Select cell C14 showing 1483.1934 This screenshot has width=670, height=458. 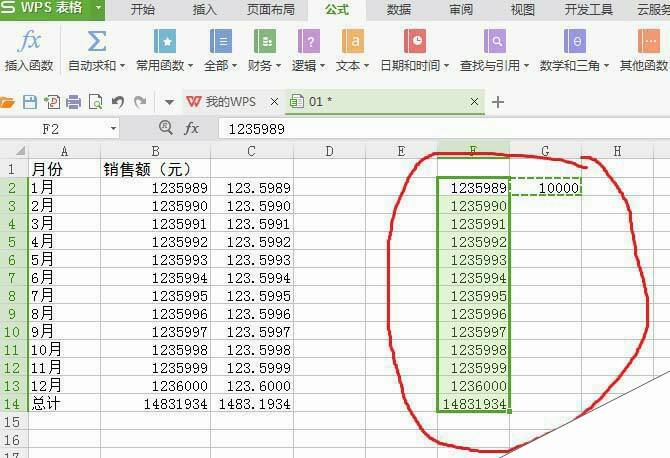pos(252,404)
